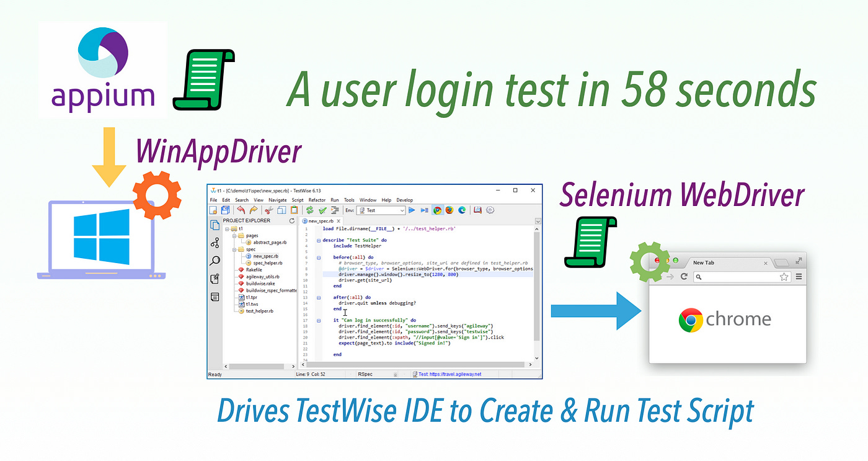This screenshot has width=868, height=461.
Task: Fold the after(:all) code block
Action: tap(318, 297)
